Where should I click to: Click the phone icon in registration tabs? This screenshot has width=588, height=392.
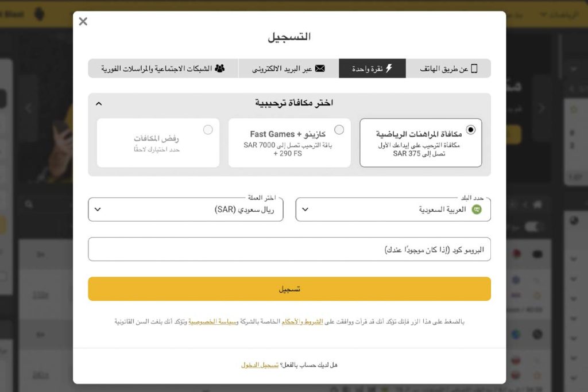(x=474, y=68)
